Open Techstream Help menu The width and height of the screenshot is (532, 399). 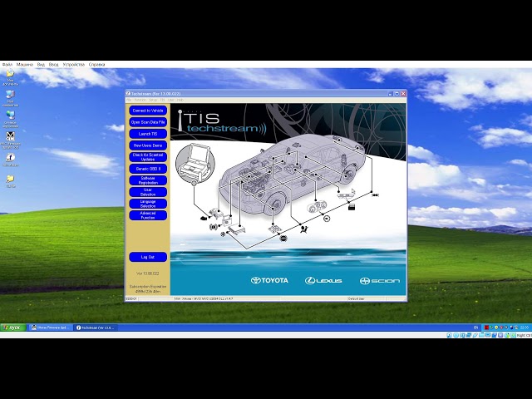180,100
